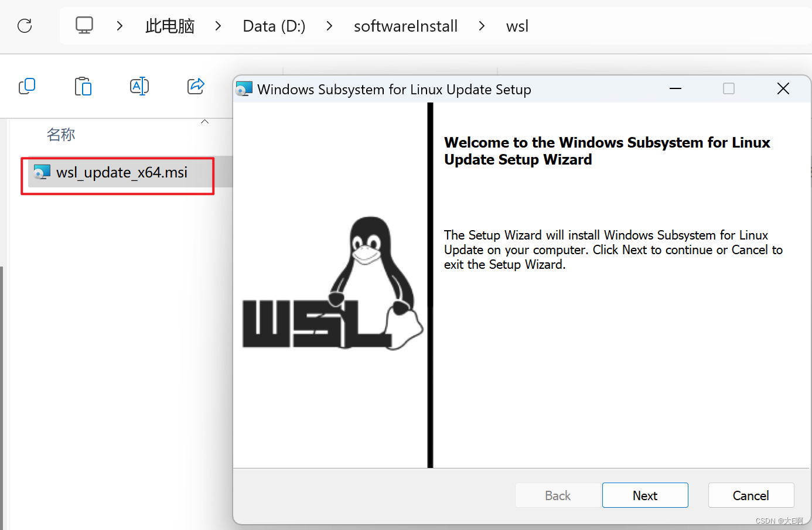The width and height of the screenshot is (812, 530).
Task: Navigate to 此电脑 in the breadcrumb
Action: (x=170, y=26)
